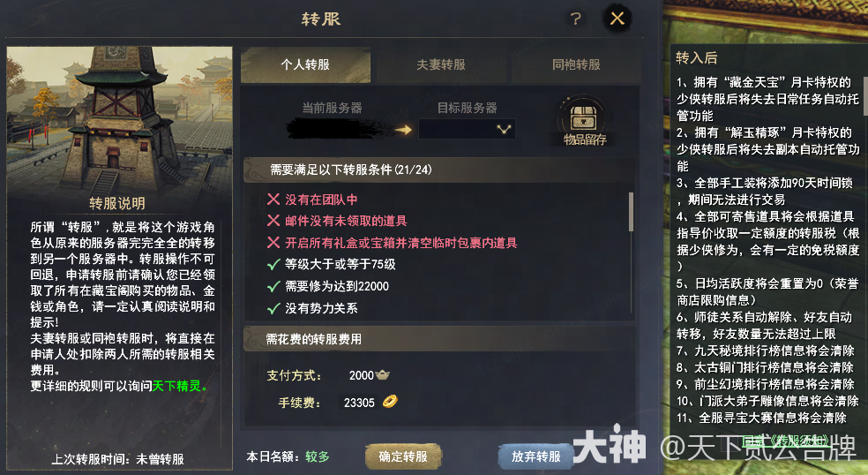Click red X beside 没有在团队中
868x475 pixels.
point(273,199)
